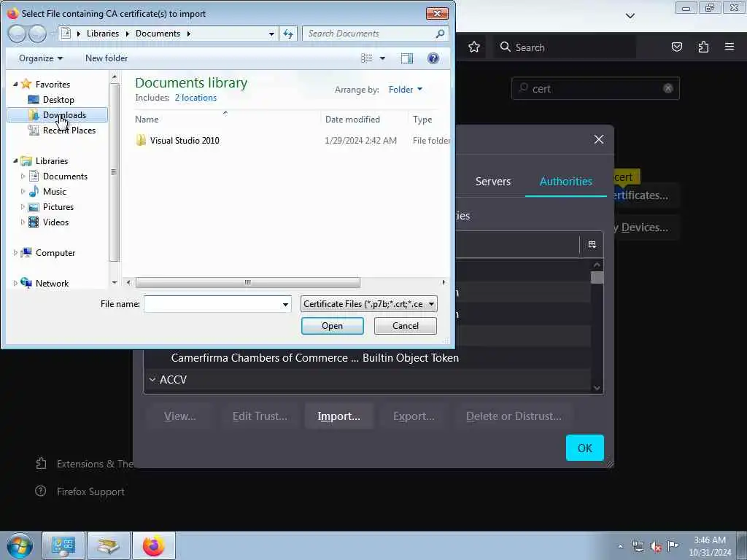
Task: Open the view options dropdown arrow
Action: 382,58
